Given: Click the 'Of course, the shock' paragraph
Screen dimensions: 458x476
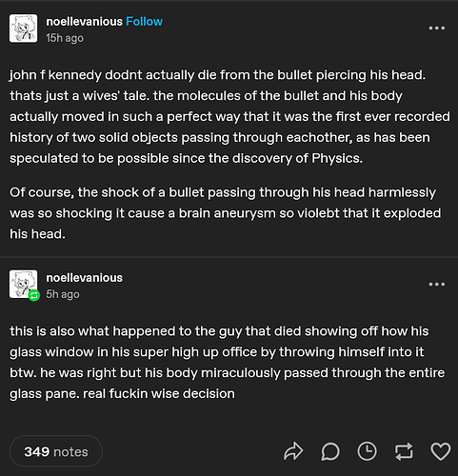Looking at the screenshot, I should pos(226,213).
